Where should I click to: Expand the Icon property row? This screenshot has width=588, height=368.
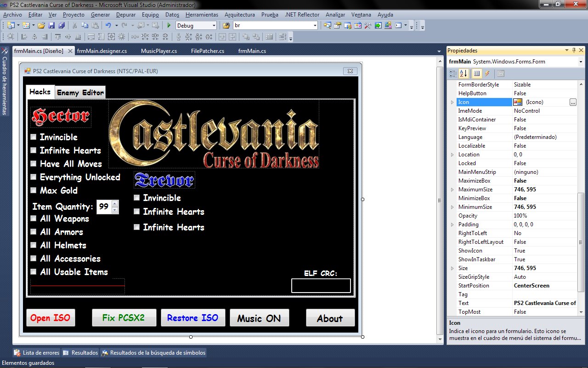(x=452, y=102)
